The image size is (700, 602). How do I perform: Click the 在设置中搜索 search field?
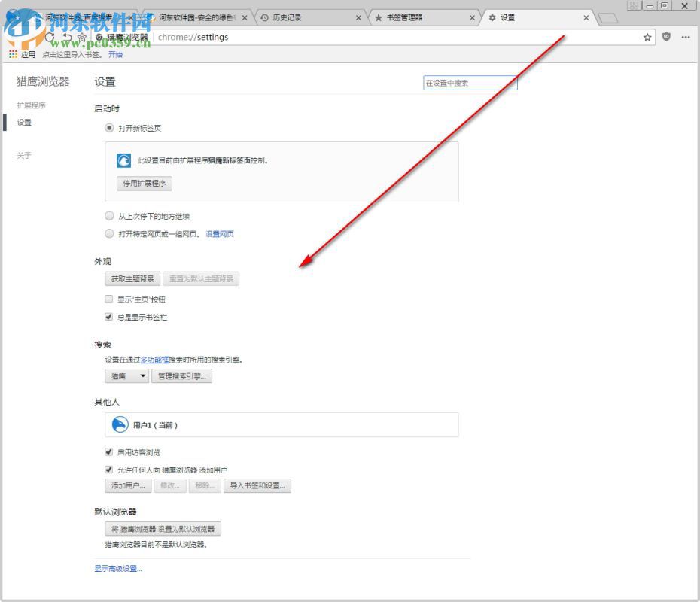[470, 83]
